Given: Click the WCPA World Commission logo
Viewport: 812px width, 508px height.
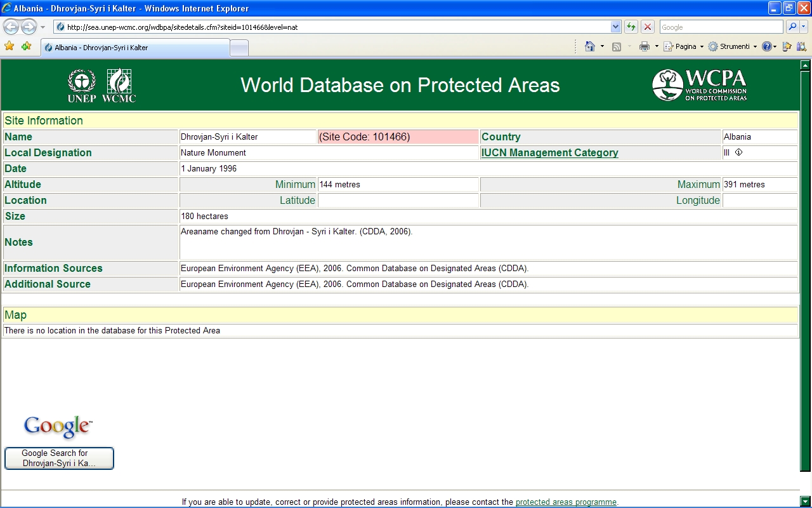Looking at the screenshot, I should point(699,85).
